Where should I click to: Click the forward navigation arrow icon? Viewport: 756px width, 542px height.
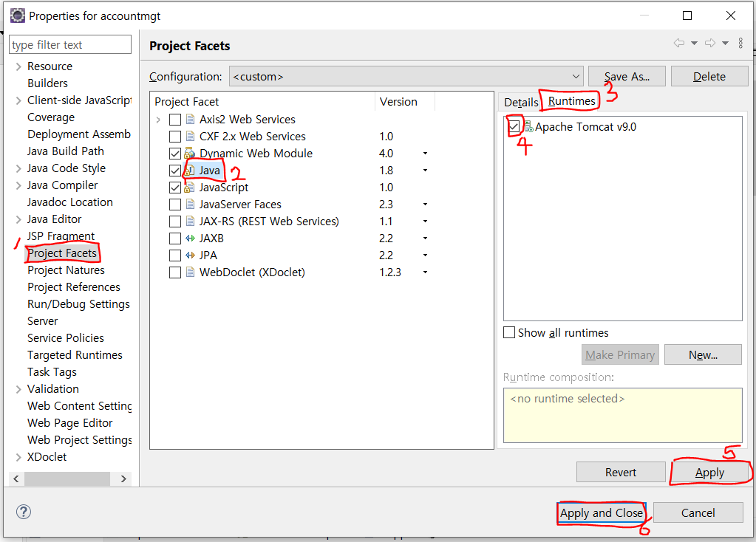point(709,43)
